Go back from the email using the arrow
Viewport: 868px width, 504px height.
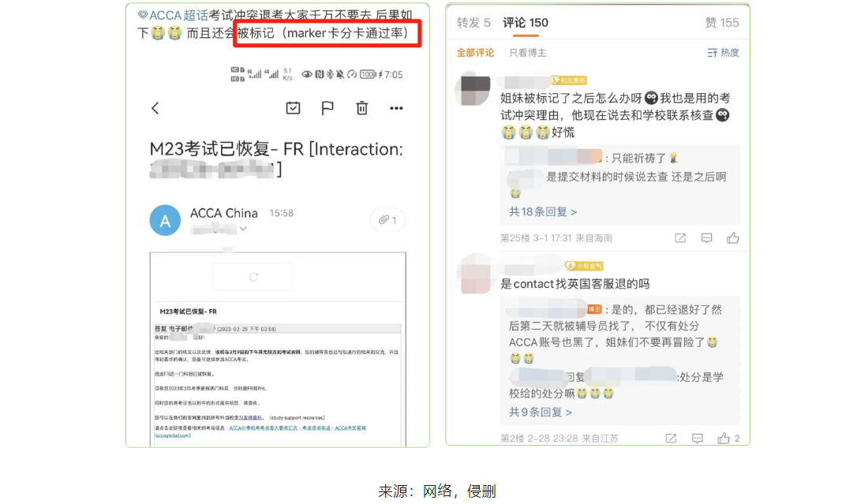[x=155, y=108]
